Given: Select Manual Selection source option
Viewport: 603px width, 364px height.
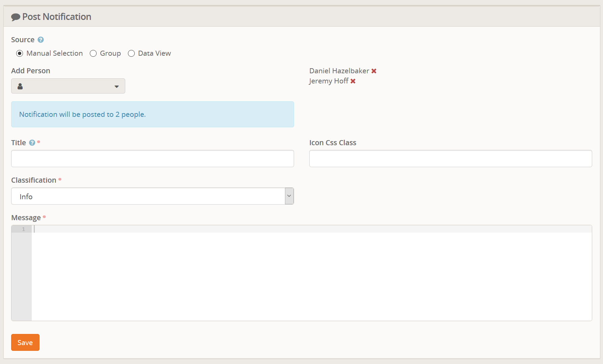Looking at the screenshot, I should [20, 53].
